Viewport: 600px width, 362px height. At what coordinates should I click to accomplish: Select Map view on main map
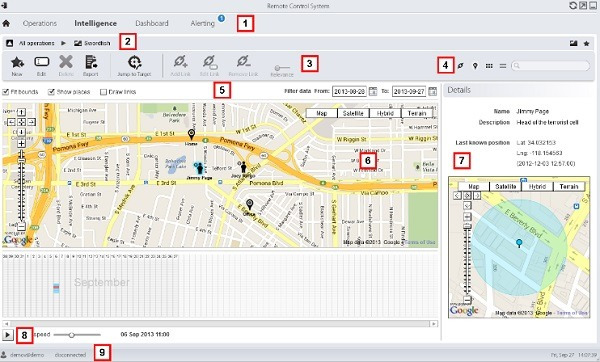322,113
